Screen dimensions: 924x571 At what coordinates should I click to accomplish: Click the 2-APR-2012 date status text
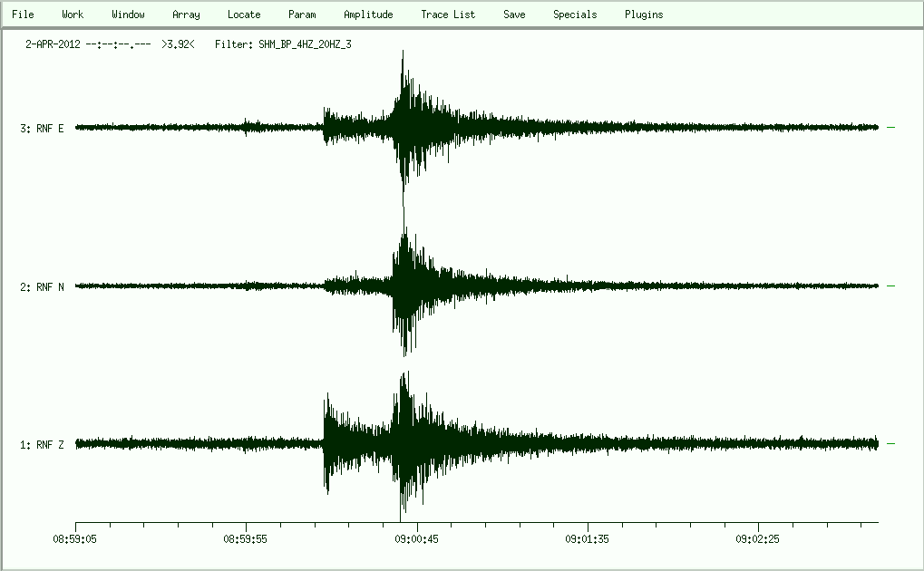point(54,44)
